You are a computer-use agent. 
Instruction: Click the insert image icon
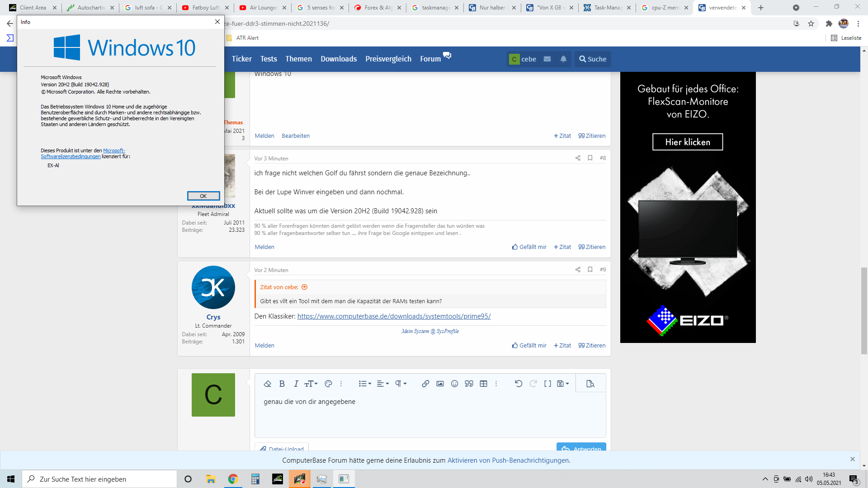pyautogui.click(x=440, y=384)
